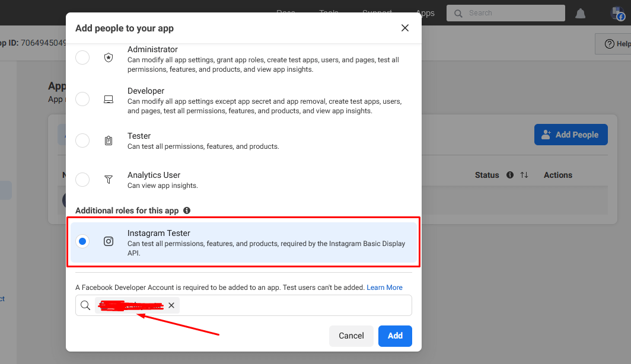Open notifications bell in top bar
The image size is (631, 364).
tap(580, 13)
